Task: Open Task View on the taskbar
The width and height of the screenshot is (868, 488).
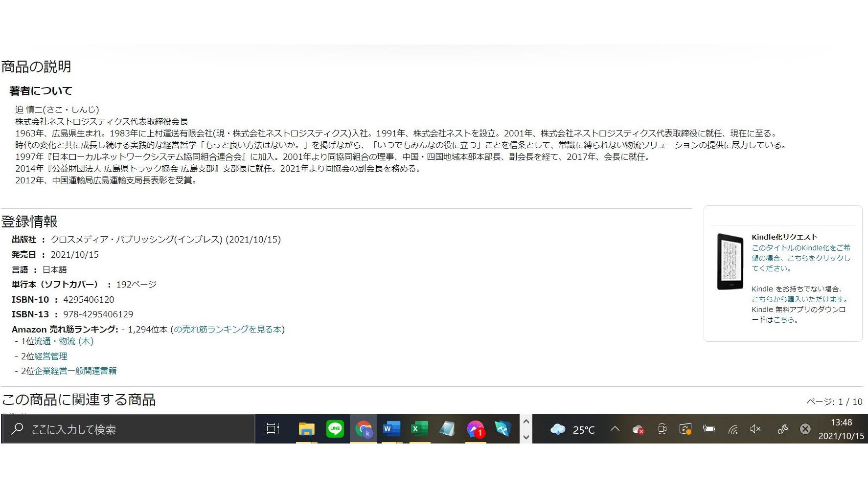Action: tap(273, 429)
